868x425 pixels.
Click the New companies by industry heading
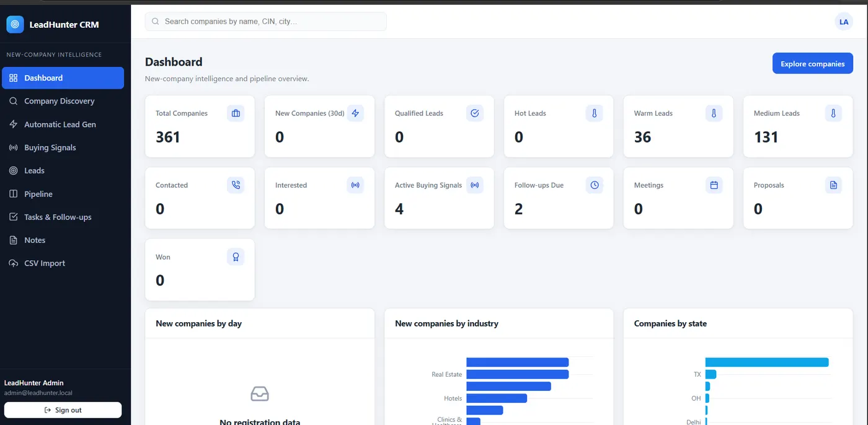446,323
